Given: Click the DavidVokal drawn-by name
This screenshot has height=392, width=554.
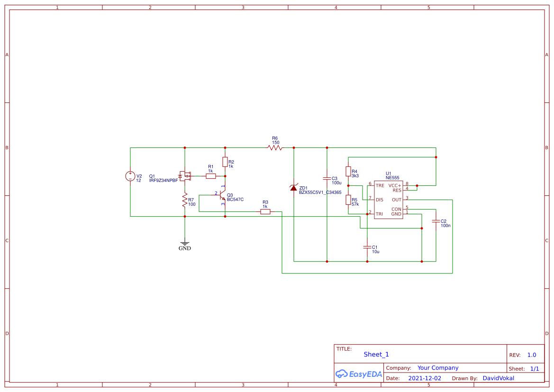Looking at the screenshot, I should (498, 378).
